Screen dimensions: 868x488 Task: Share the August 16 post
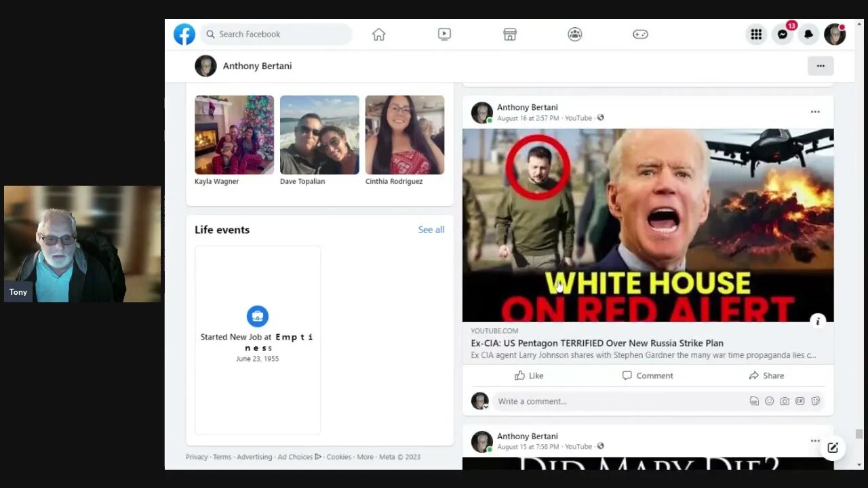(x=766, y=375)
